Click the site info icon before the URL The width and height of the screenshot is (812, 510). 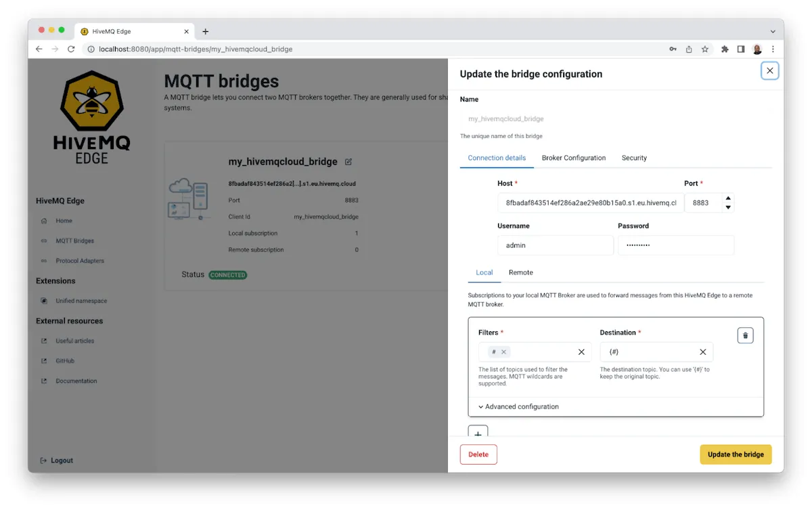[90, 49]
